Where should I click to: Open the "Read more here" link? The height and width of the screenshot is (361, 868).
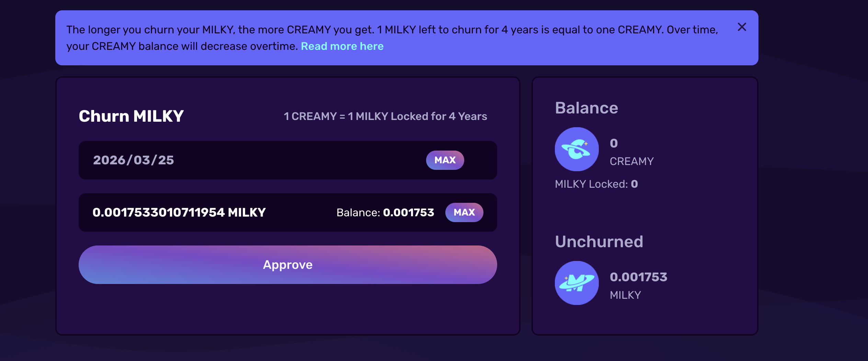(342, 46)
